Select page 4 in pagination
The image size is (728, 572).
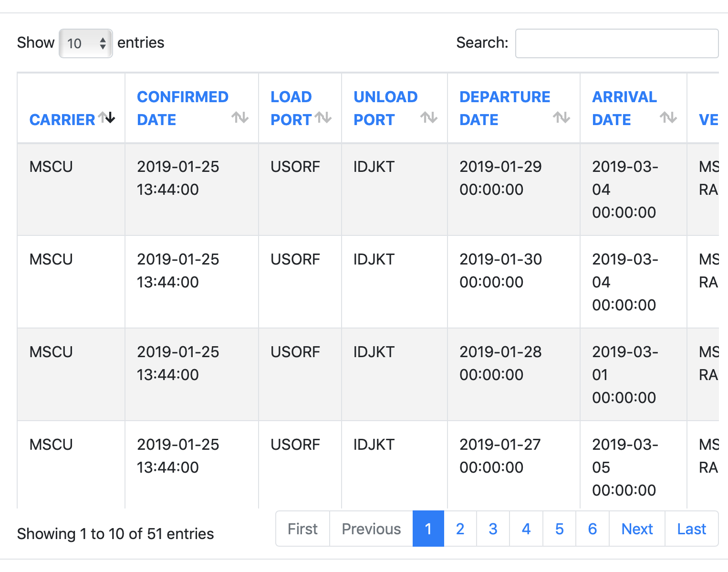(526, 529)
